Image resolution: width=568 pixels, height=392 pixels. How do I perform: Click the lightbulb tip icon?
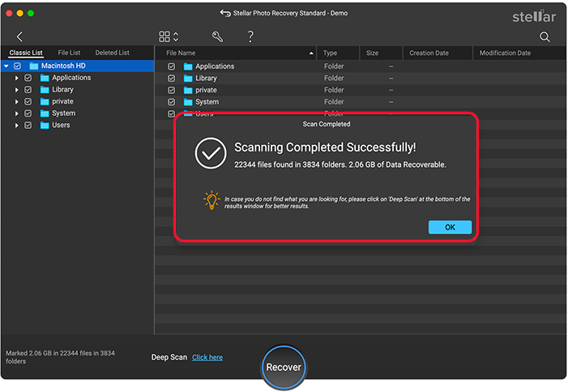211,200
